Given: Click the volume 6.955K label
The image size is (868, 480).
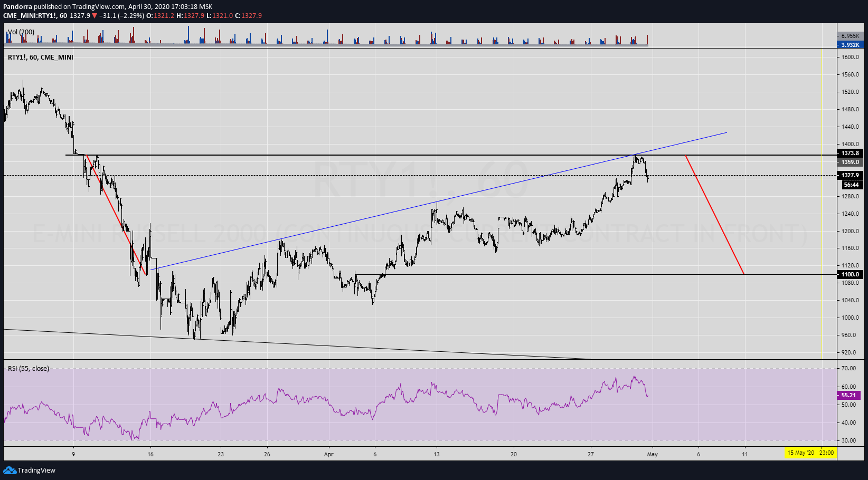Looking at the screenshot, I should (851, 36).
